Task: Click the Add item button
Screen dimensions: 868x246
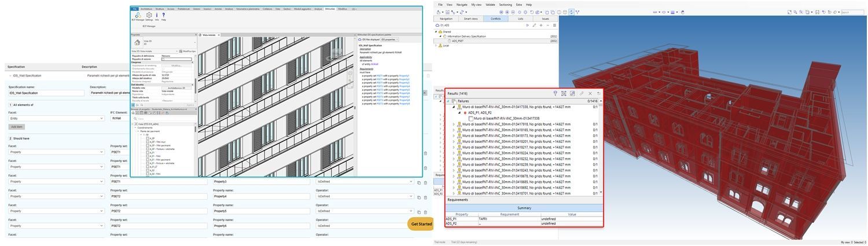Action: [x=16, y=126]
